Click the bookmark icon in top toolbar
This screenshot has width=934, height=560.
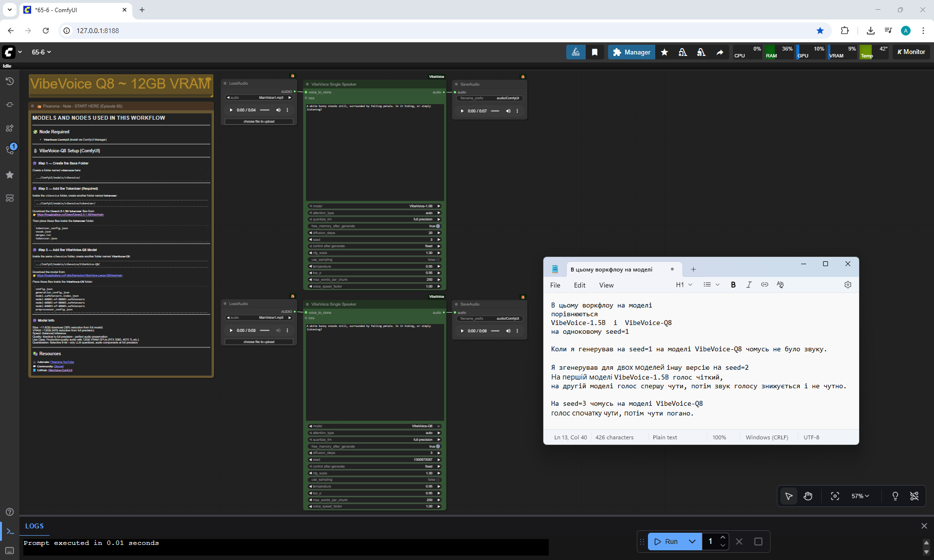594,52
